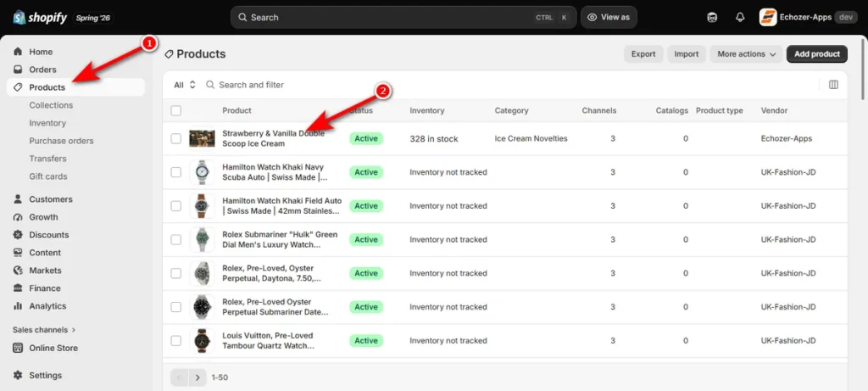
Task: Expand the Sales channels section
Action: [44, 330]
